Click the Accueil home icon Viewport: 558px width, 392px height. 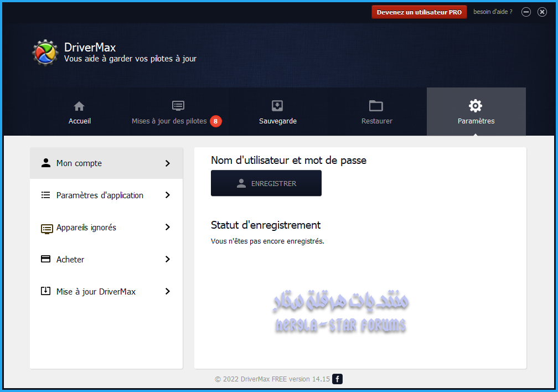pyautogui.click(x=79, y=106)
